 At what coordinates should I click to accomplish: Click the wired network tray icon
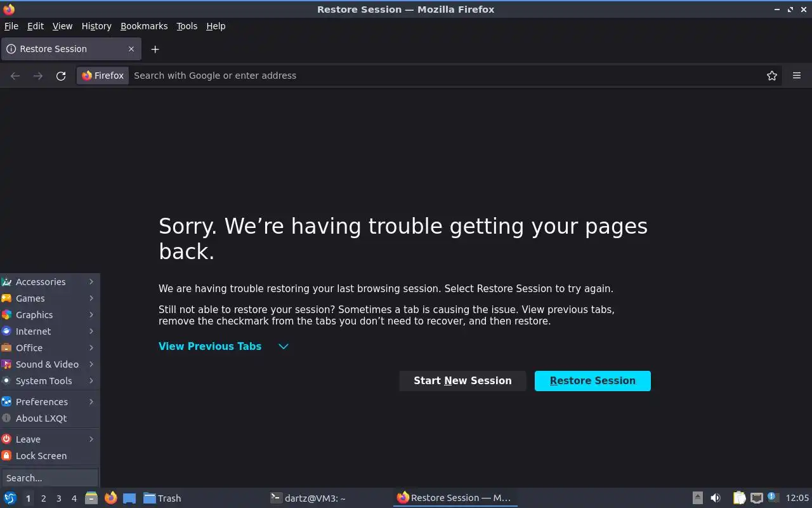point(756,498)
